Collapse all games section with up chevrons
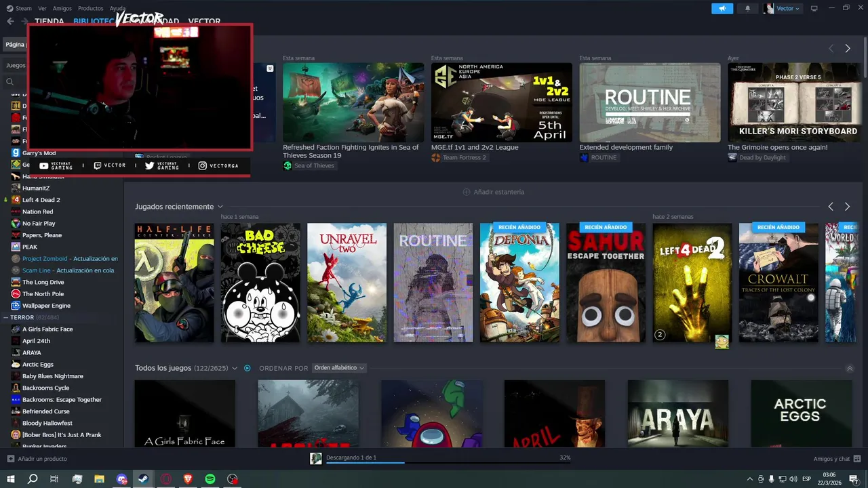This screenshot has height=488, width=868. coord(850,368)
